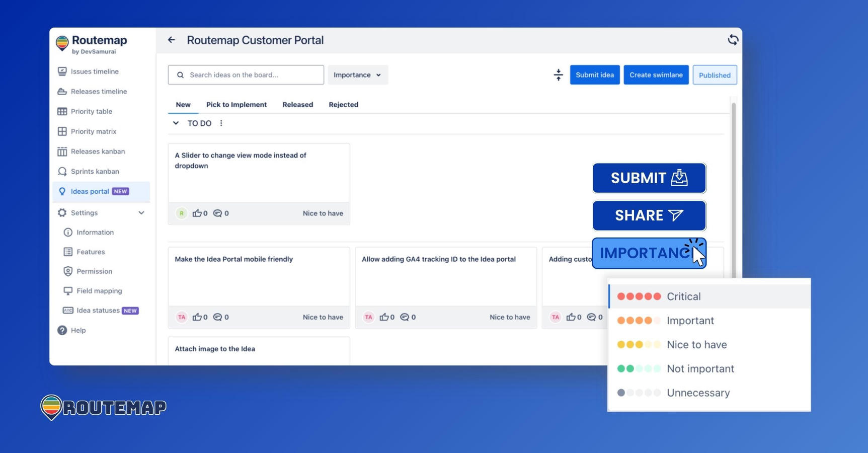This screenshot has width=868, height=453.
Task: Click the Create swimlane button
Action: tap(656, 75)
